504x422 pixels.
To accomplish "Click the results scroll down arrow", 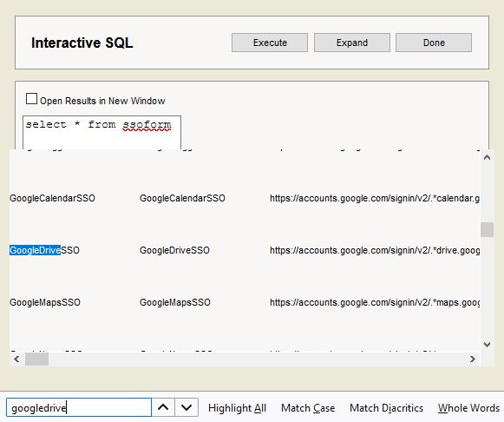I will tap(487, 345).
